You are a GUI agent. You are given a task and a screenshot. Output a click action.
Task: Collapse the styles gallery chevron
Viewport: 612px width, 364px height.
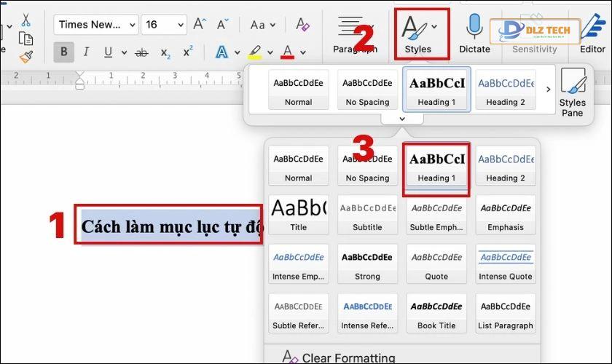[402, 119]
